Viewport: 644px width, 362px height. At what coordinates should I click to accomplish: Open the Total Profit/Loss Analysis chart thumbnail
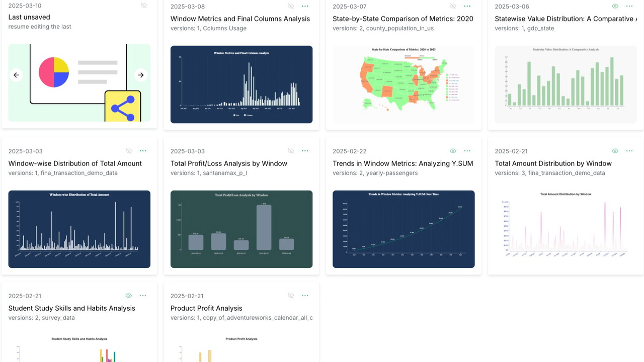[x=242, y=229]
